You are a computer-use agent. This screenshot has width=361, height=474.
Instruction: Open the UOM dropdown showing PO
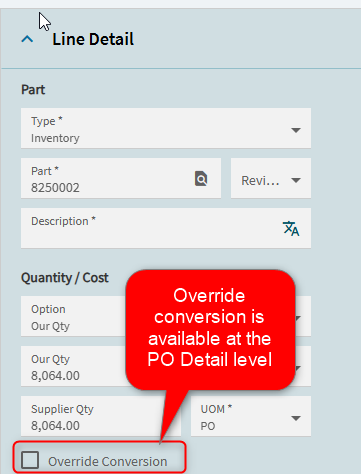(251, 416)
